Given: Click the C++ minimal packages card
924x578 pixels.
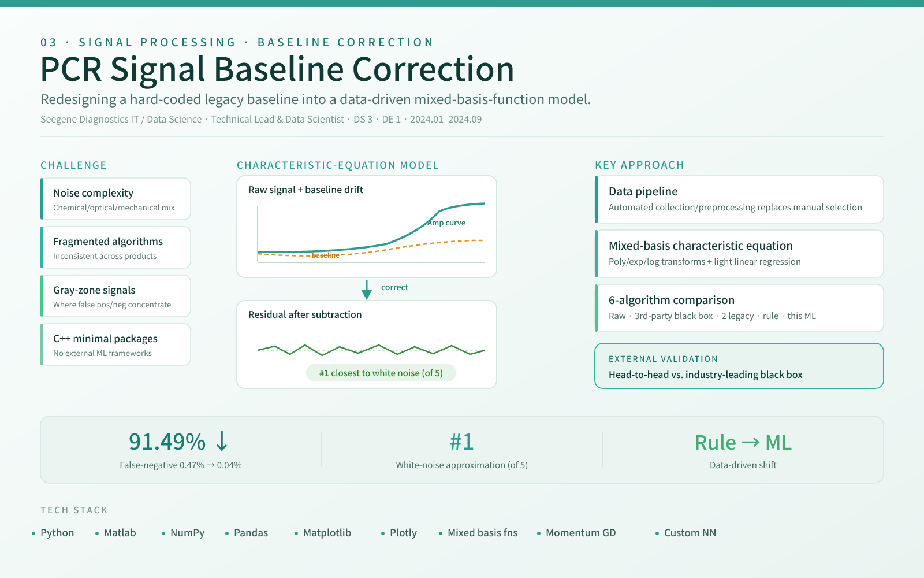Looking at the screenshot, I should click(115, 344).
